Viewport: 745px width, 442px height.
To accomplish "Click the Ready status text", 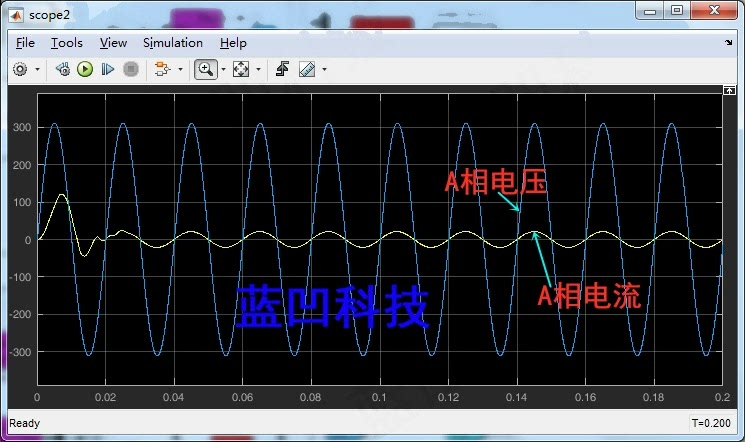I will pyautogui.click(x=25, y=423).
